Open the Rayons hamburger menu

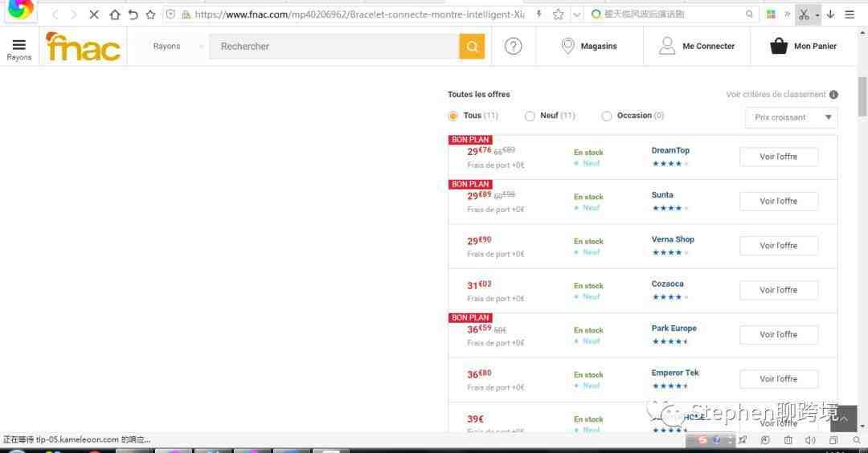tap(18, 49)
